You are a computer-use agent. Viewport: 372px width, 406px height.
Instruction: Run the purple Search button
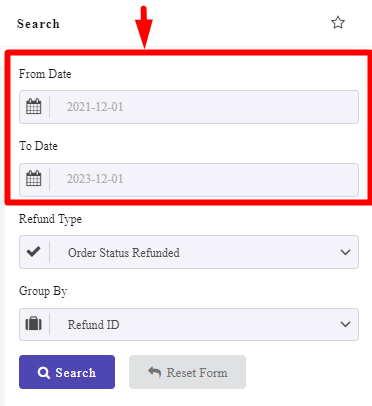pos(67,372)
